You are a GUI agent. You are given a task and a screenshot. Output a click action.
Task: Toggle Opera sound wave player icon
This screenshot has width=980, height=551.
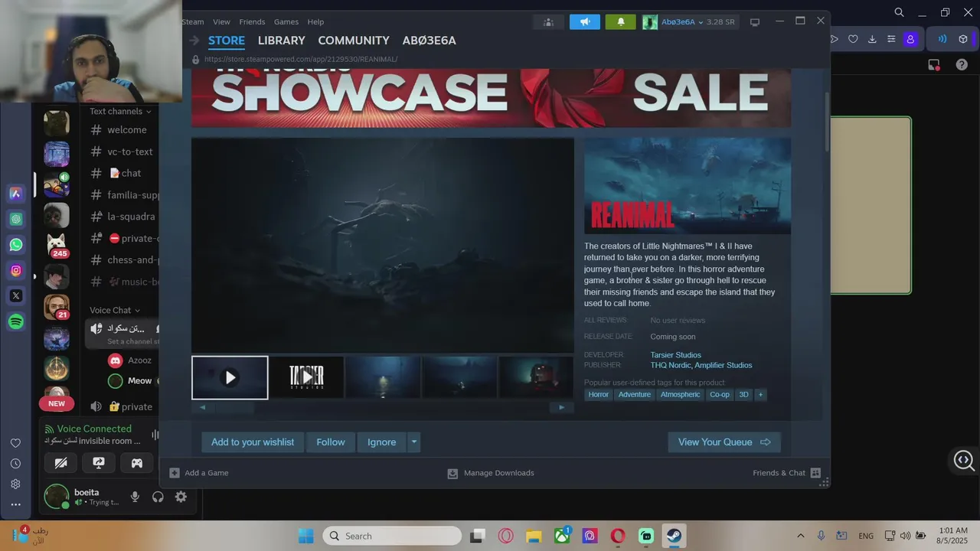(942, 39)
